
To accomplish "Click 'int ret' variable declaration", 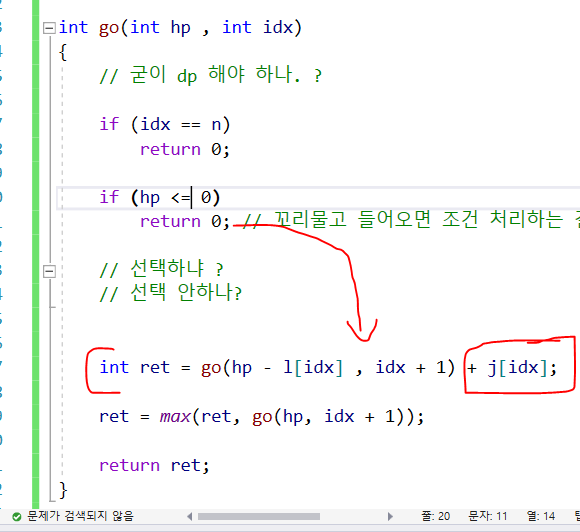I will tap(135, 367).
